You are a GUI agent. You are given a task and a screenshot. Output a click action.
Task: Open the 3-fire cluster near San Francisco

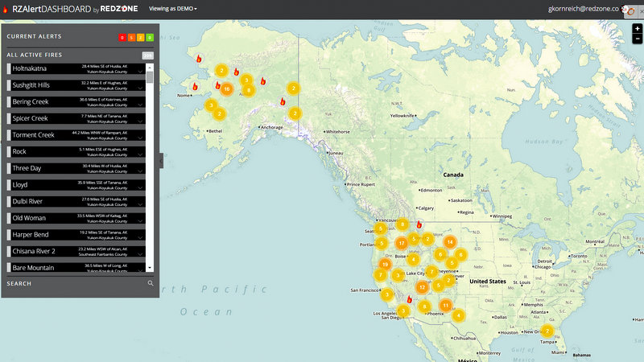(x=387, y=294)
